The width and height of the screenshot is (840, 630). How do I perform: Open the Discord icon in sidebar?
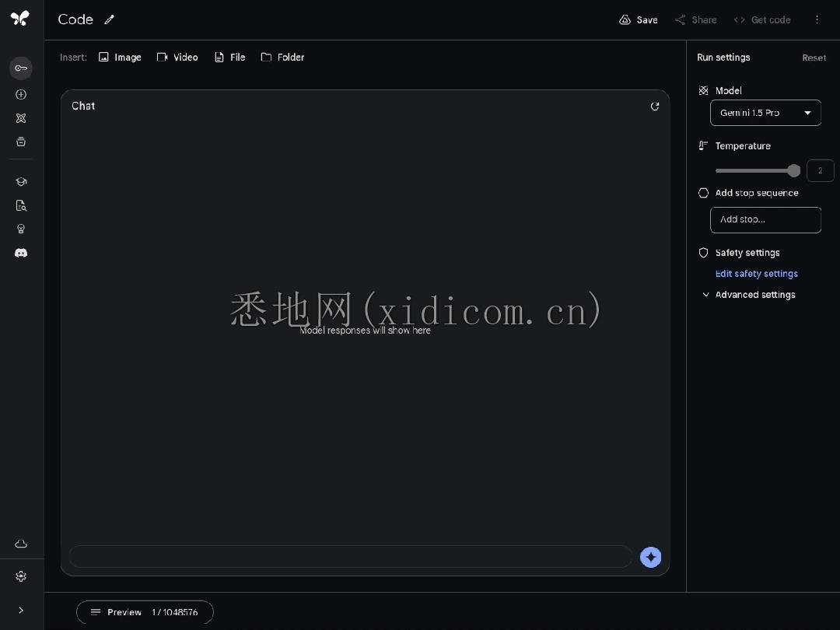[x=21, y=253]
